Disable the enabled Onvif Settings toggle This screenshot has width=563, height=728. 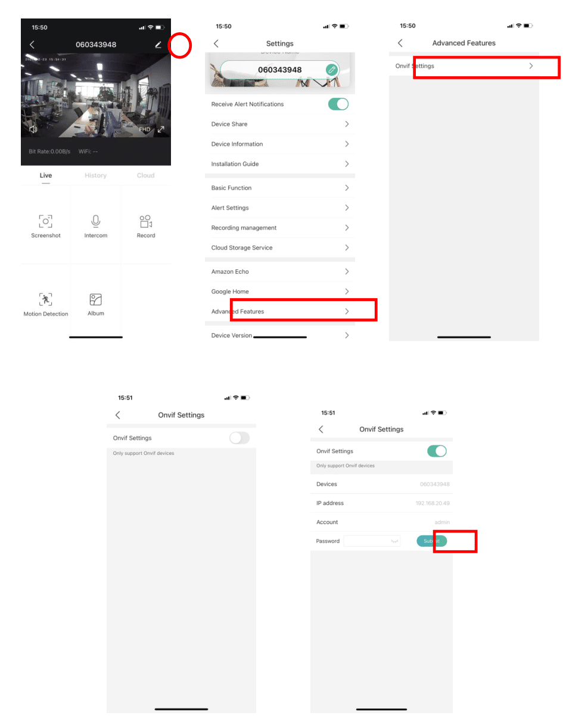(x=437, y=451)
